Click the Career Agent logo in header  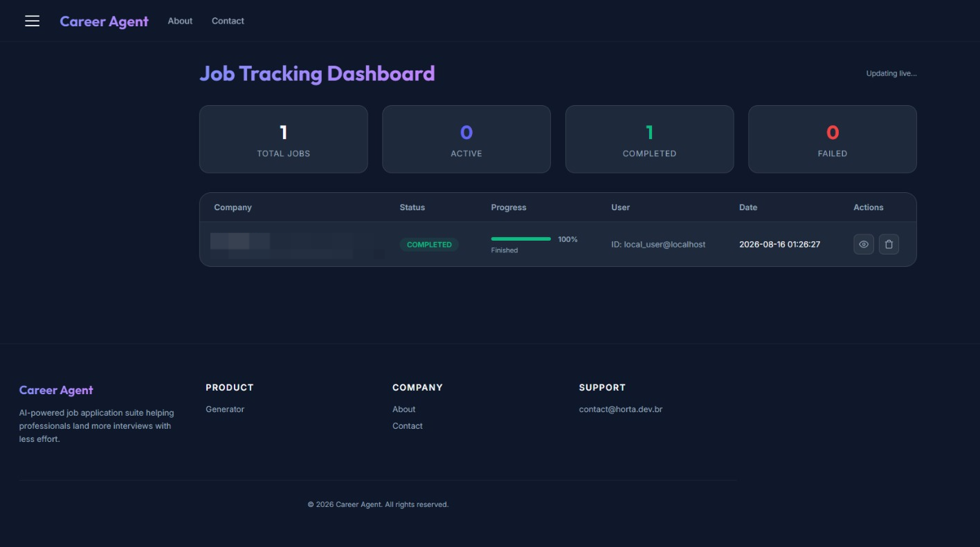click(x=104, y=21)
